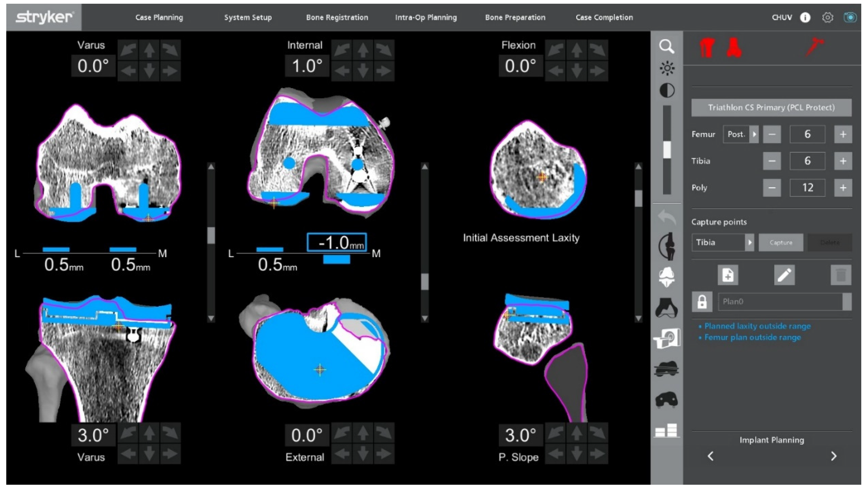Click the undo arrow icon

(667, 218)
